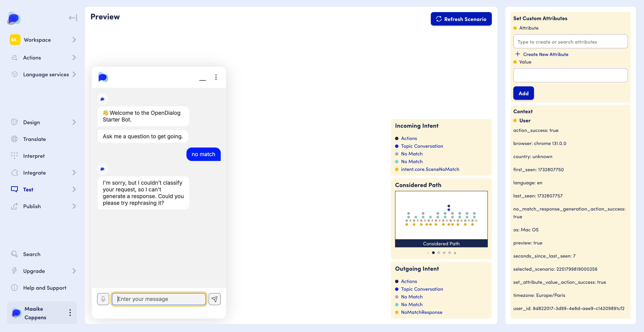Select the fourth carousel dot under Considered Path
The width and height of the screenshot is (644, 332).
click(449, 253)
